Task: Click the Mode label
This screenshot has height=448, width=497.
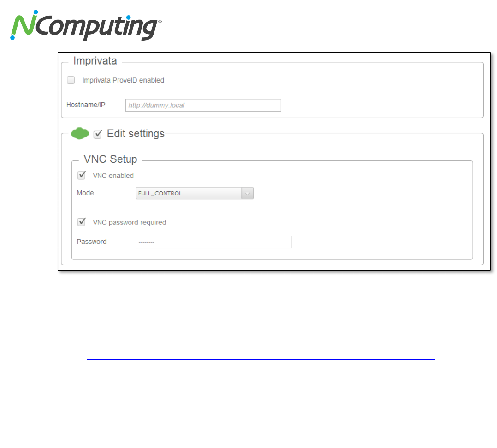Action: click(85, 193)
